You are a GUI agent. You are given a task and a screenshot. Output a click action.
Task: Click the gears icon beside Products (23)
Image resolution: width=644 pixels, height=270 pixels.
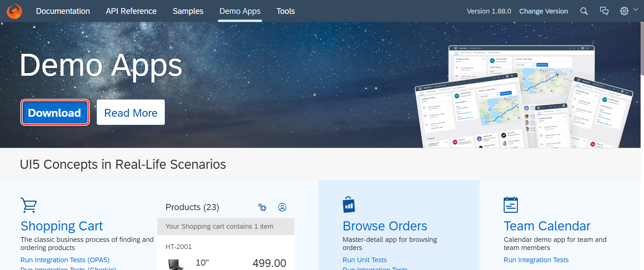point(262,207)
